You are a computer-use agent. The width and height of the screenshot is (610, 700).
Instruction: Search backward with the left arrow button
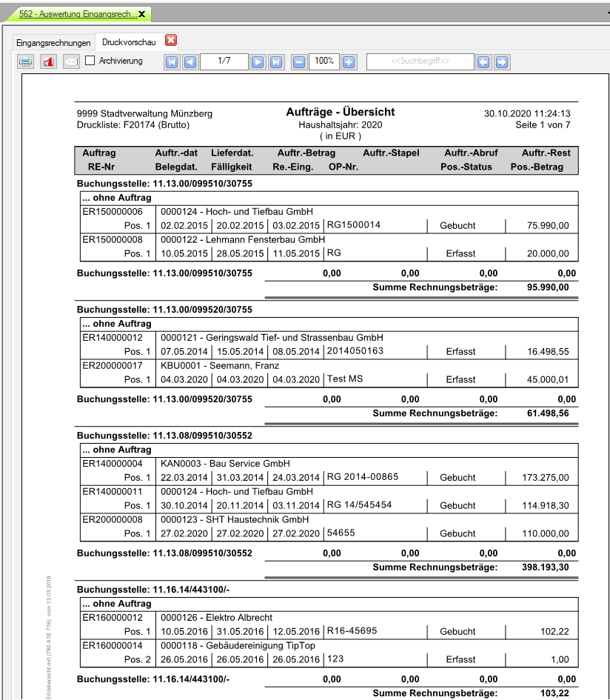[484, 62]
